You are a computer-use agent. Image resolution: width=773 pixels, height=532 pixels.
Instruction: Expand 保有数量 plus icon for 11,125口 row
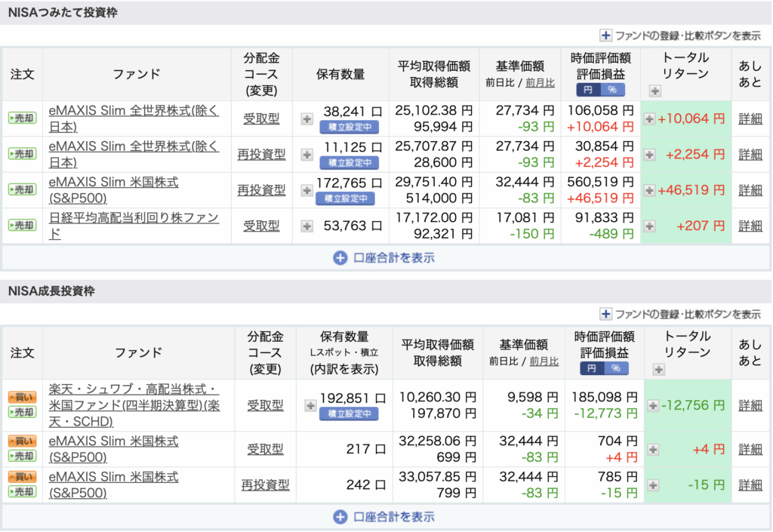tap(306, 155)
